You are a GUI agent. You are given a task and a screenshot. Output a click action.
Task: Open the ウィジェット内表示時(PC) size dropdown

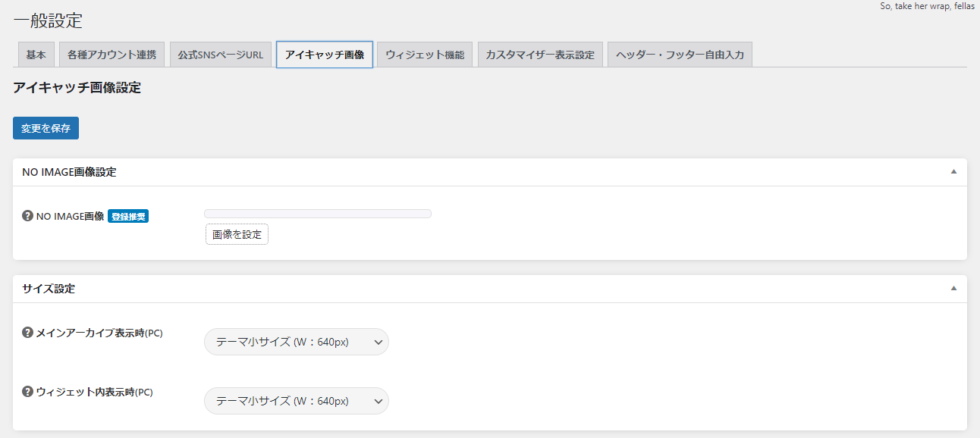pyautogui.click(x=296, y=401)
